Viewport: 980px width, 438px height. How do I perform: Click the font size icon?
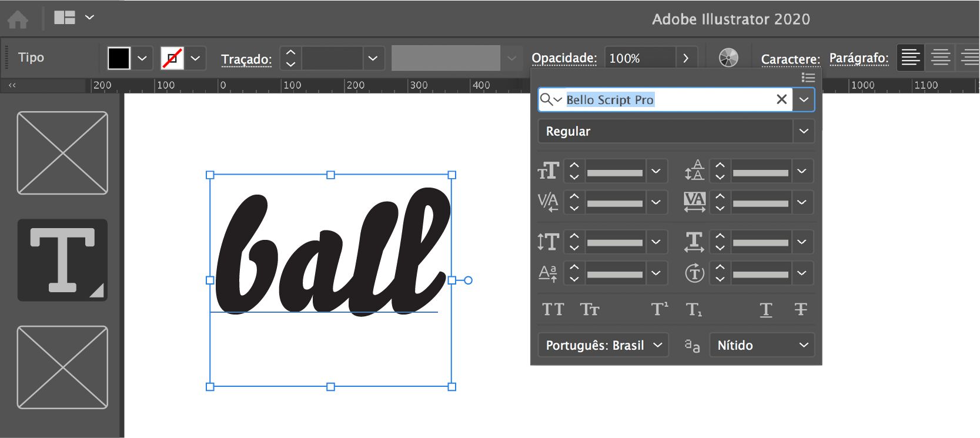548,171
